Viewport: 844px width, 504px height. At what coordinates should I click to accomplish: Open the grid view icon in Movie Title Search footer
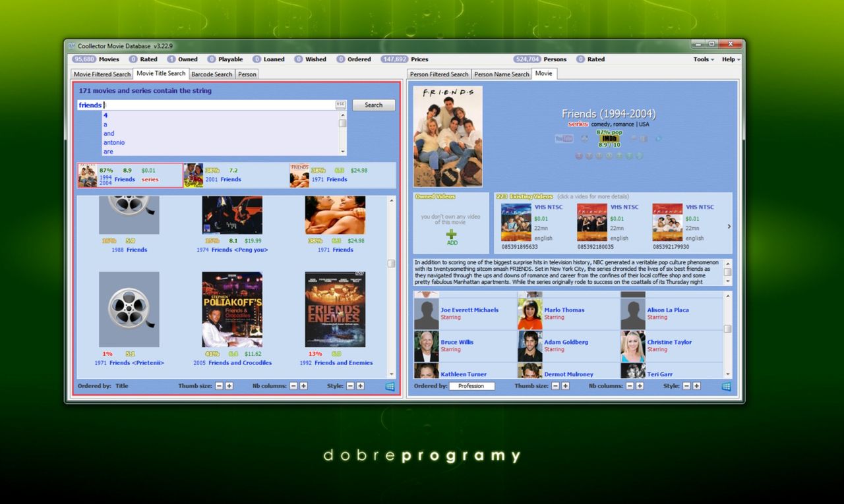[390, 386]
